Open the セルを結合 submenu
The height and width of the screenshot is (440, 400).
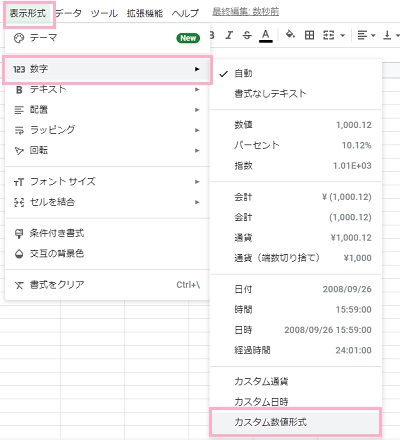coord(107,202)
